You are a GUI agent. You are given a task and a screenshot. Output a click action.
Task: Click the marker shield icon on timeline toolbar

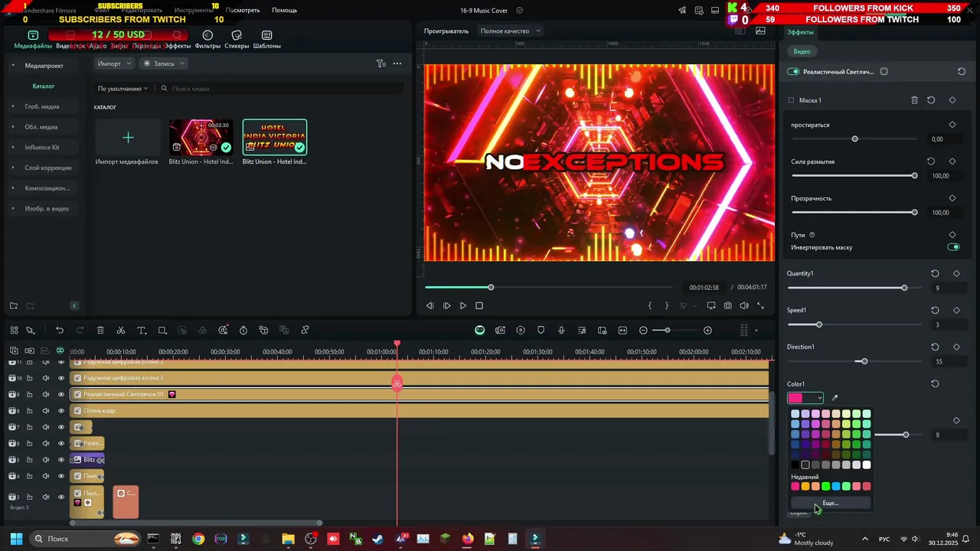click(x=541, y=331)
